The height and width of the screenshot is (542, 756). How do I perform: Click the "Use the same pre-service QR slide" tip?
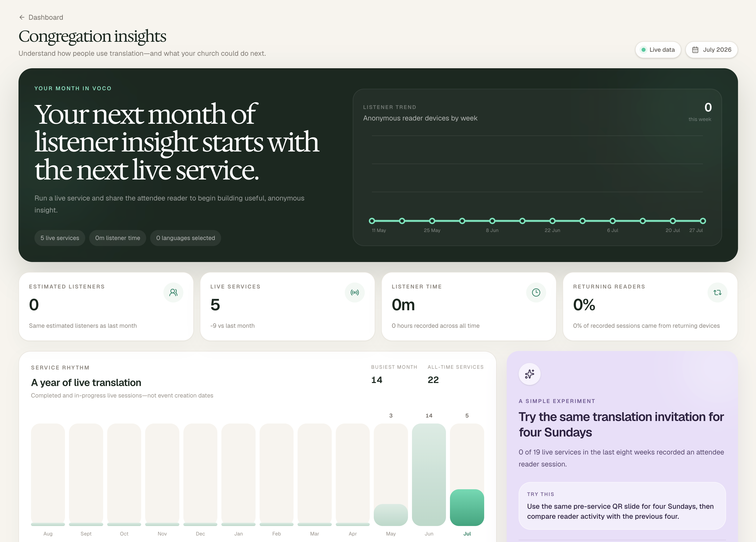click(620, 511)
